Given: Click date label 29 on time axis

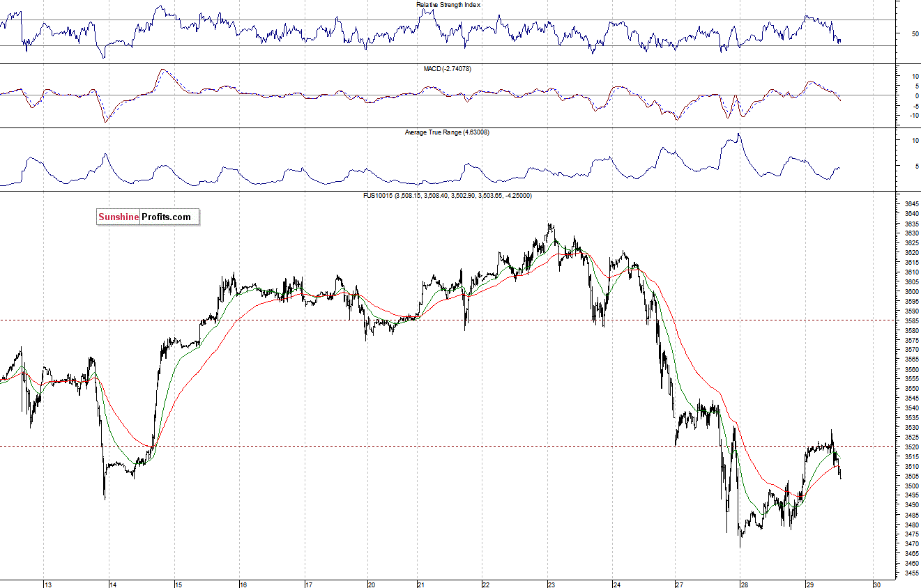Looking at the screenshot, I should point(809,584).
